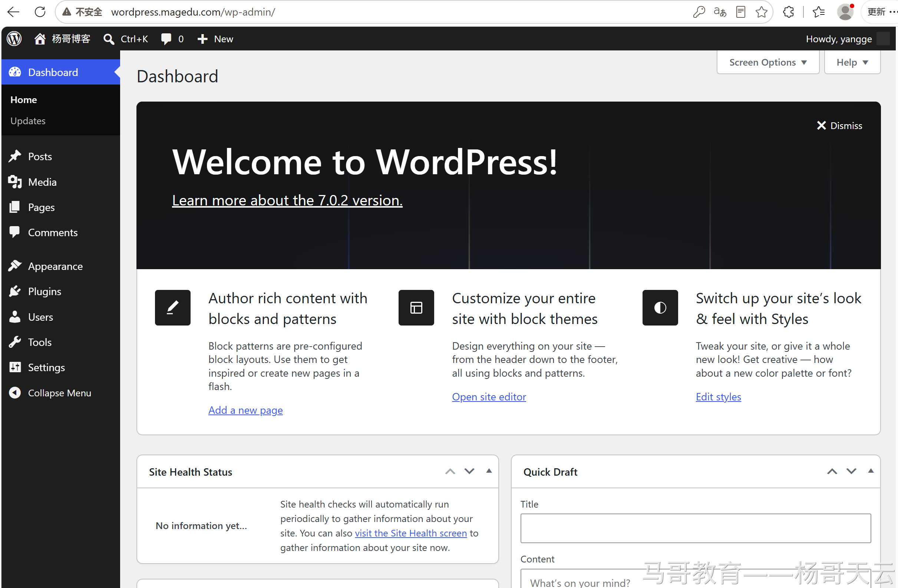Open Home under Dashboard
This screenshot has height=588, width=898.
coord(23,100)
